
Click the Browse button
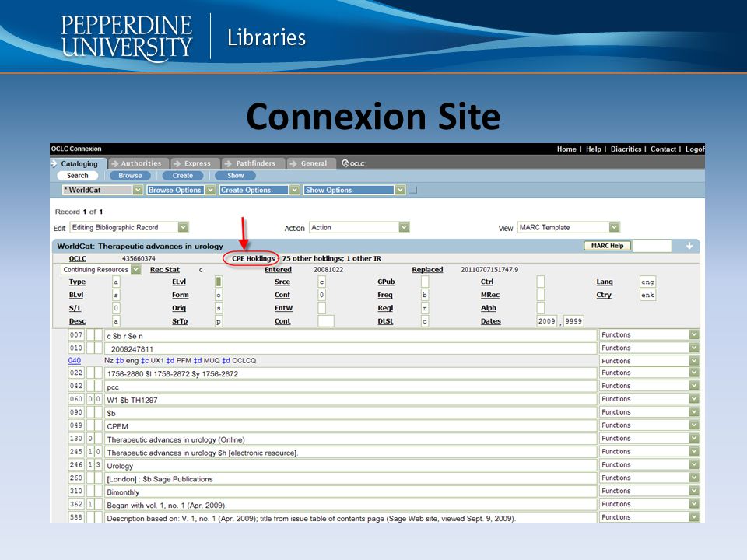pos(130,176)
